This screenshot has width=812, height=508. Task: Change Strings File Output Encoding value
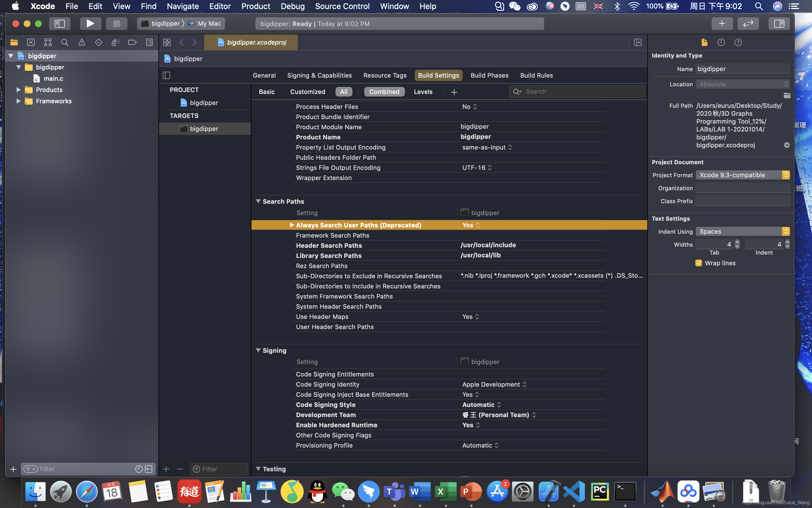pos(477,168)
